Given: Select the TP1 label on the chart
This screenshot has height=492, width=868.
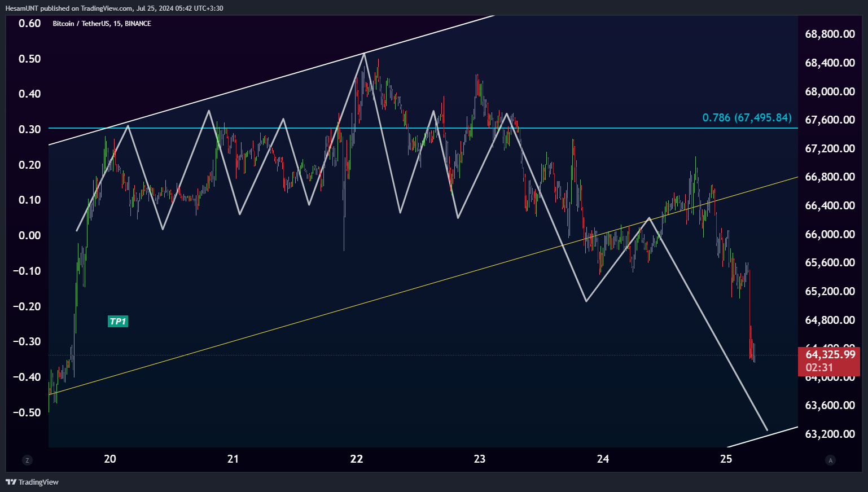Looking at the screenshot, I should 118,322.
